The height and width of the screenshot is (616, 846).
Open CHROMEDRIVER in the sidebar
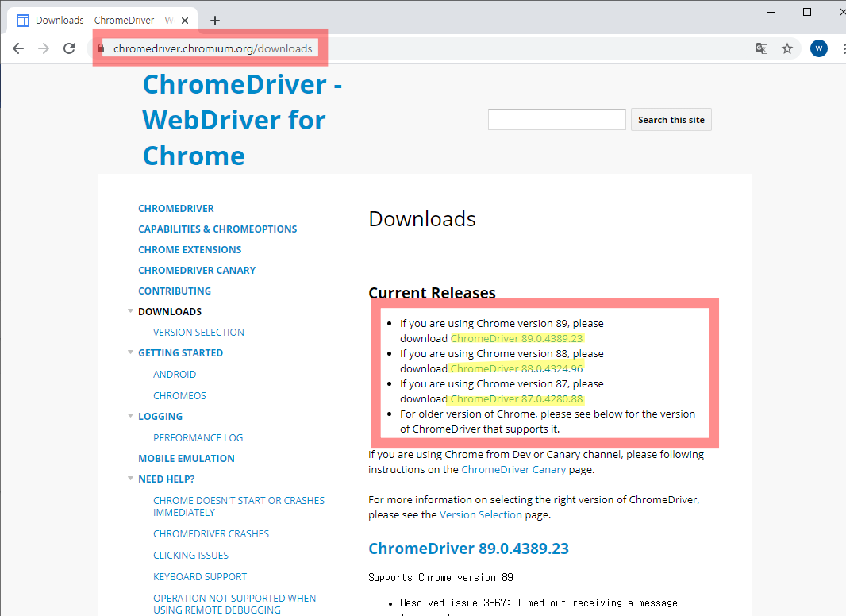[176, 209]
